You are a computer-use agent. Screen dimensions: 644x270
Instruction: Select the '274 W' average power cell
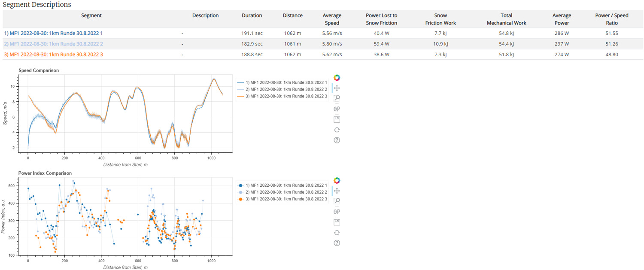coord(562,55)
